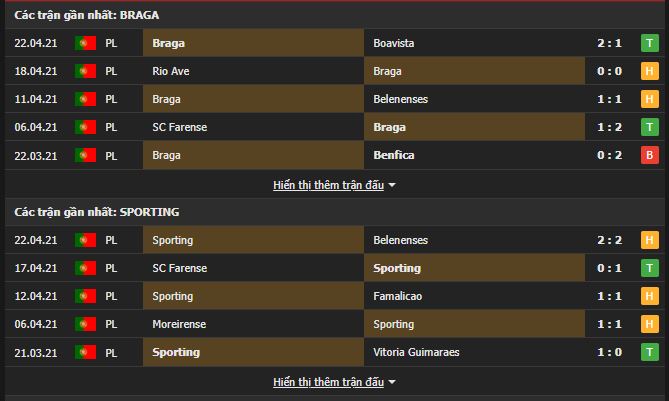Viewport: 669px width, 401px height.
Task: Click the Portugal flag in the SC Farense vs Sporting row
Action: pos(85,269)
